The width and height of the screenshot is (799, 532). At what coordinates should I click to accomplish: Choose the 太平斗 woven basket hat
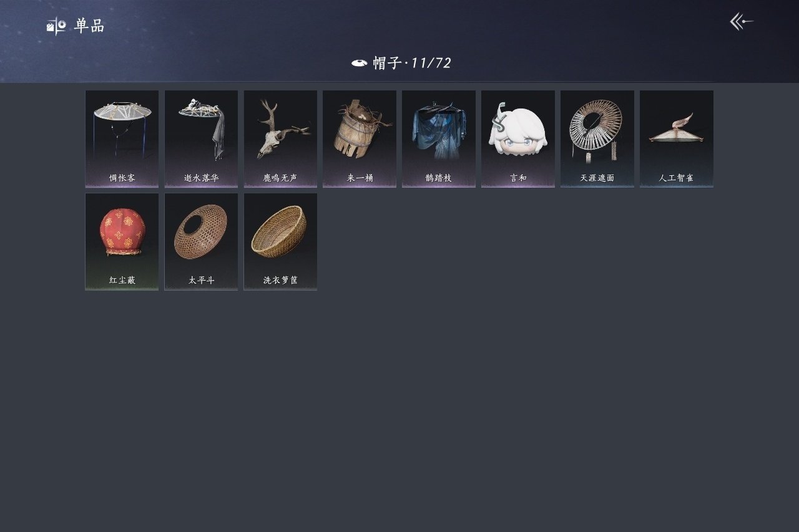201,241
